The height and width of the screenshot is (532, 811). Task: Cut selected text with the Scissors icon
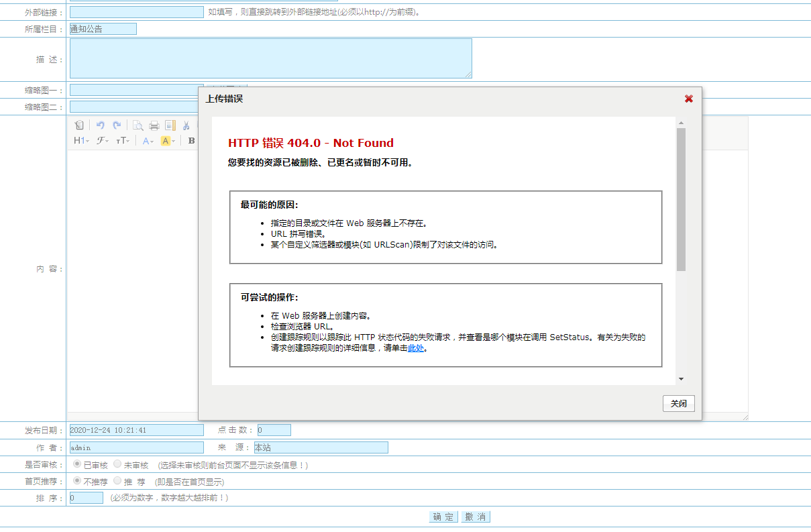pyautogui.click(x=186, y=125)
